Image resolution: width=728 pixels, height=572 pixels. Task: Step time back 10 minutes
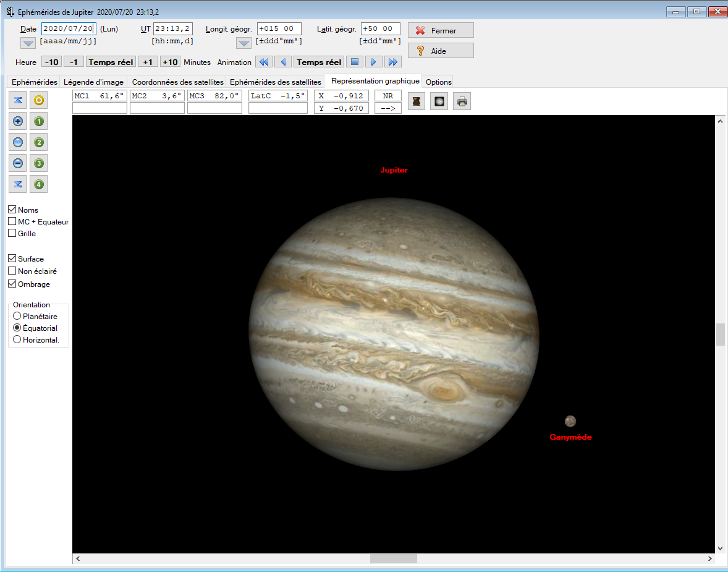(51, 62)
